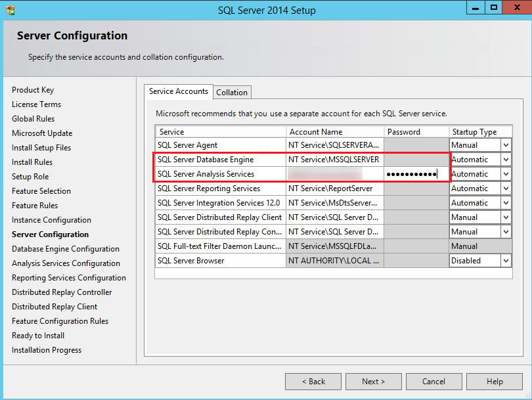532x400 pixels.
Task: Select the SQL Server Analysis Services row
Action: tap(221, 174)
